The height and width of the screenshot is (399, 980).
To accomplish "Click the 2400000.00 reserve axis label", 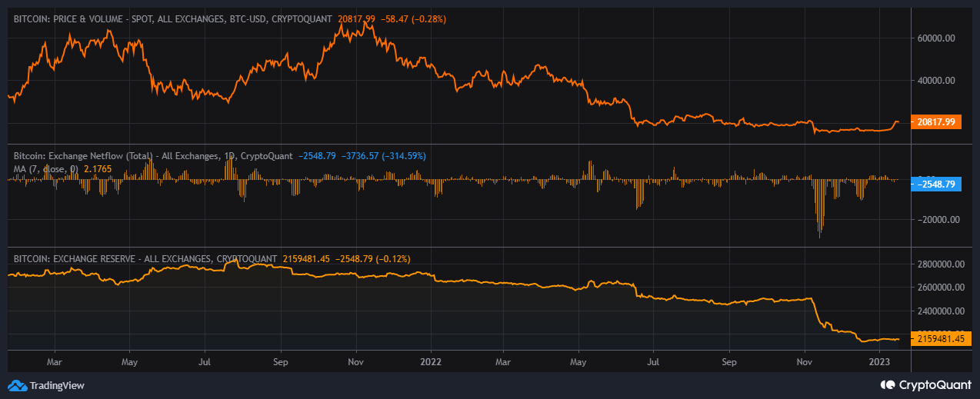I will tap(939, 311).
